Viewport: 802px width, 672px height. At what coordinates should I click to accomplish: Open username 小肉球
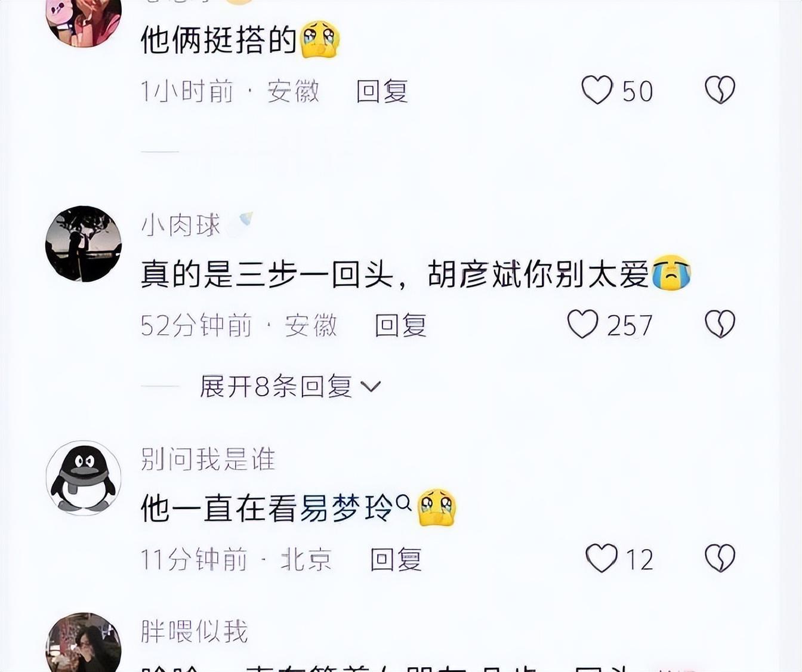[181, 225]
